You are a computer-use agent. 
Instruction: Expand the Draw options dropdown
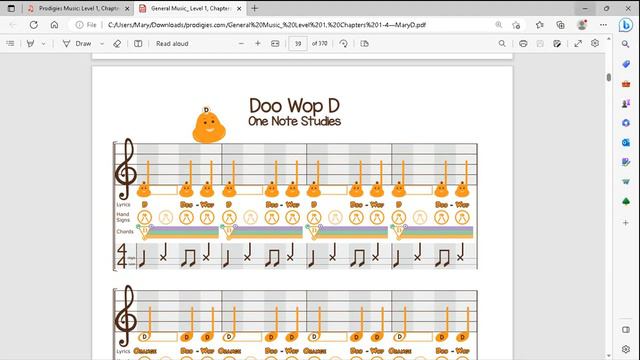[x=102, y=43]
